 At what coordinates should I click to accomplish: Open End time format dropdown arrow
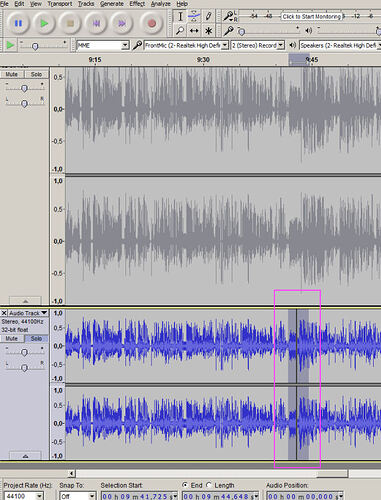[256, 496]
